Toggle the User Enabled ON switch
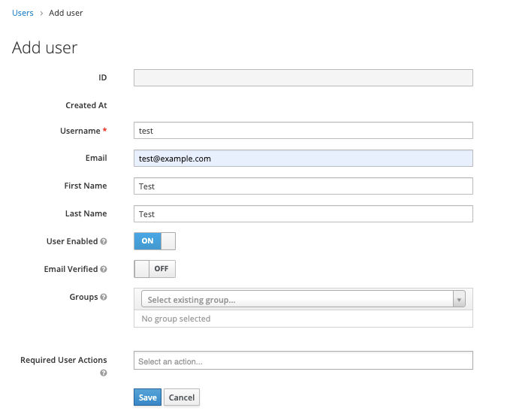The width and height of the screenshot is (507, 420). [155, 241]
